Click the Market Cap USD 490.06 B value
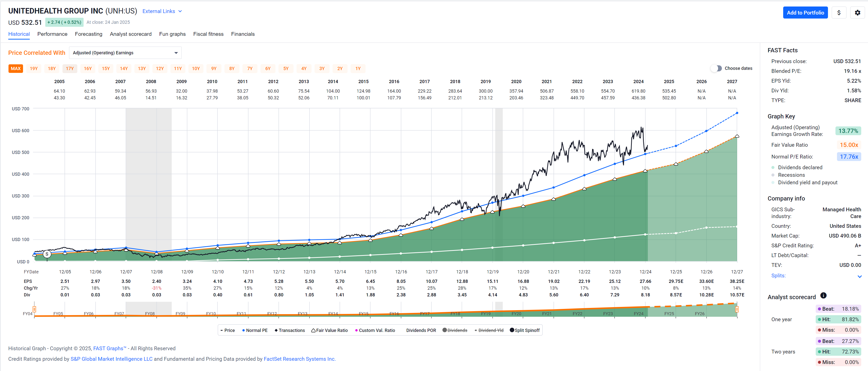This screenshot has height=371, width=868. (x=845, y=236)
